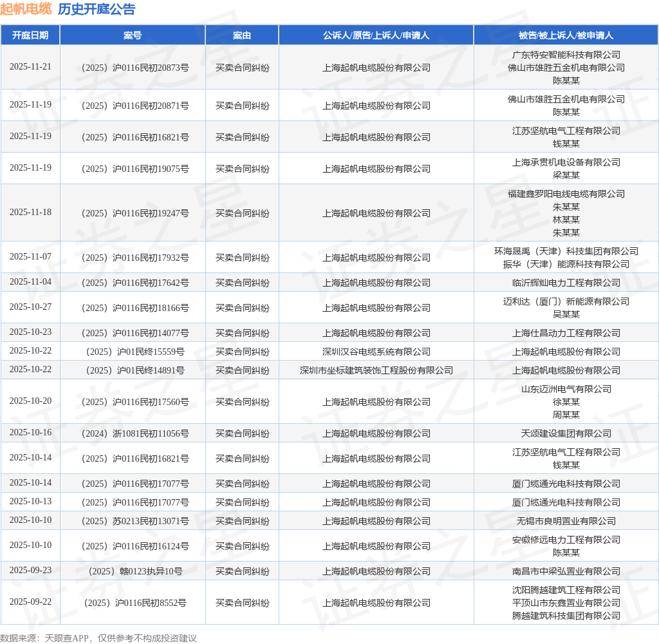Select date cell 2025-10-13

point(30,502)
